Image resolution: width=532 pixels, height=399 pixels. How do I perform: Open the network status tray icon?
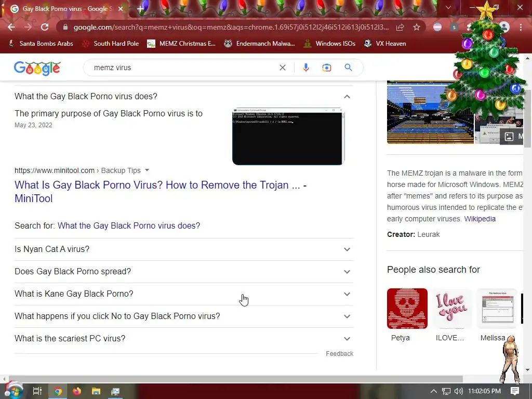point(446,391)
